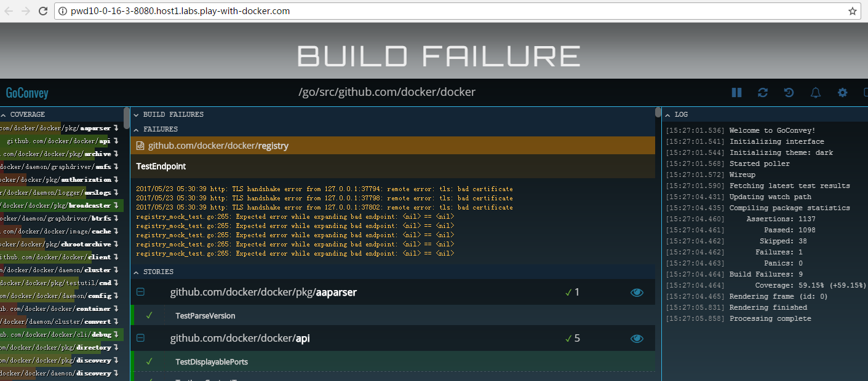Select the TestParseVersion test row
Viewport: 868px width, 381px height.
394,315
